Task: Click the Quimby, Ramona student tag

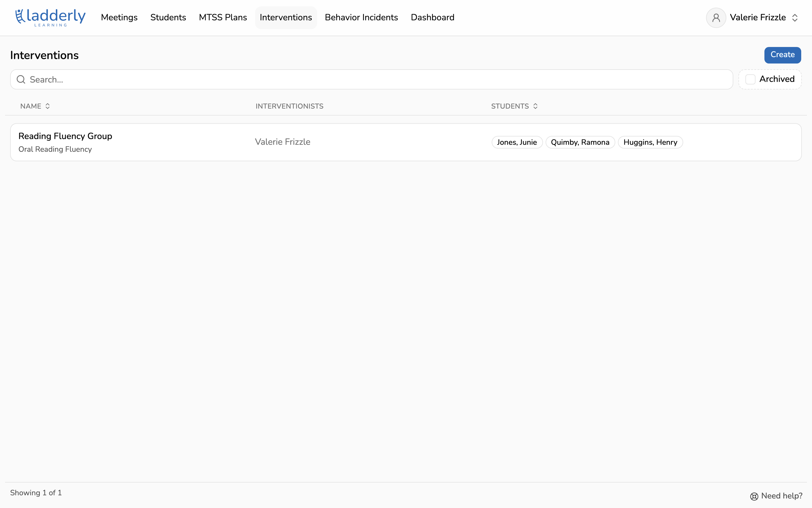Action: click(580, 142)
